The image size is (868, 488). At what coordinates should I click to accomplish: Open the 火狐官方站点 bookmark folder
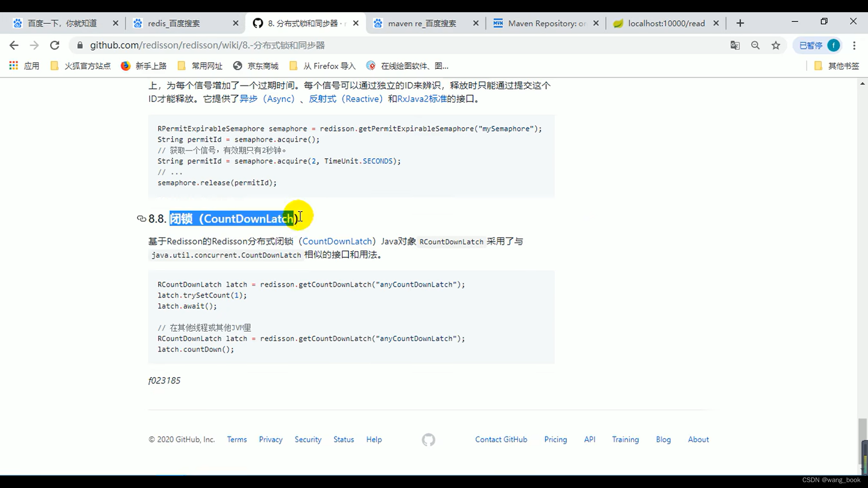80,66
